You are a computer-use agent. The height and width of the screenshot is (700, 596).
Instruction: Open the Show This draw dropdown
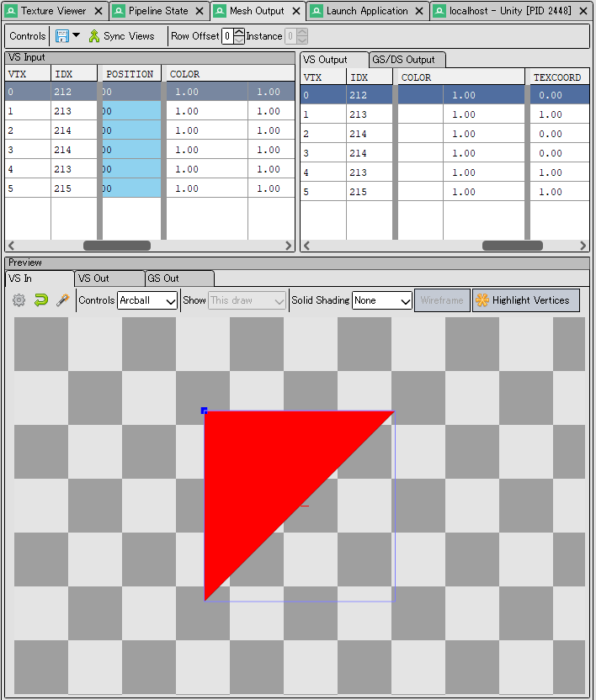247,300
